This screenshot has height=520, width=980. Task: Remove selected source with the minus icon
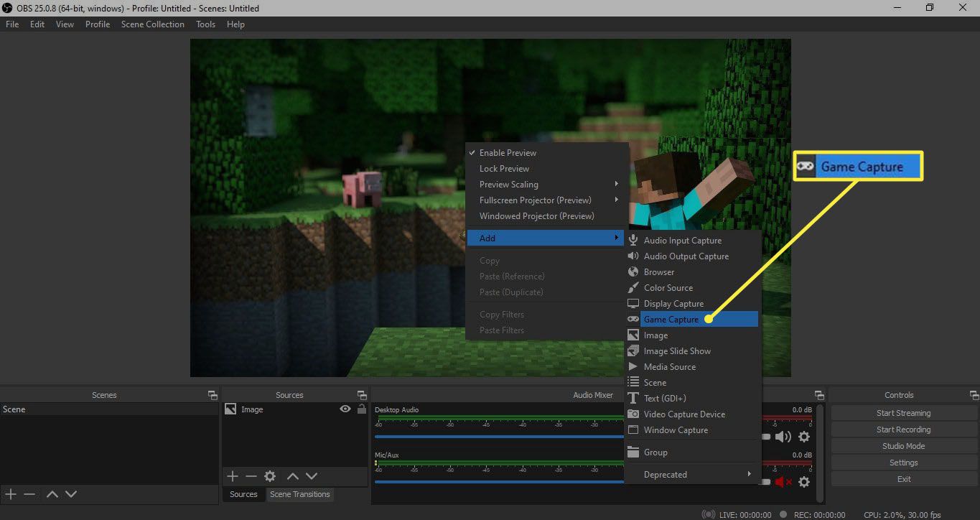[251, 476]
